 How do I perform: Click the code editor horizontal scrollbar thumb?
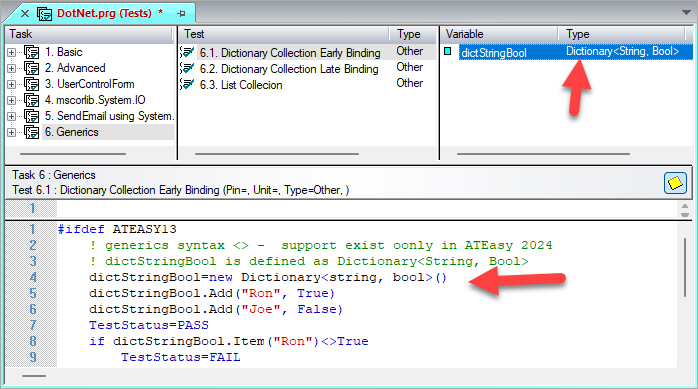pyautogui.click(x=34, y=376)
